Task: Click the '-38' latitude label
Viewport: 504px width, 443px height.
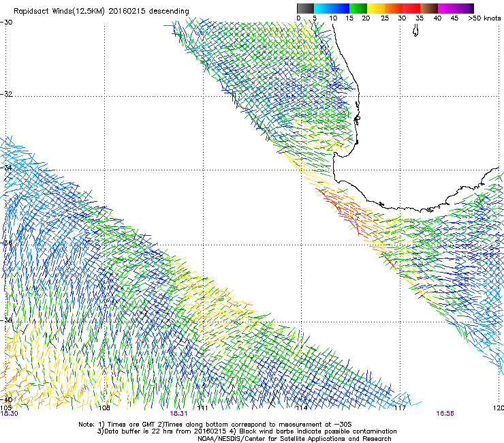Action: pos(6,320)
